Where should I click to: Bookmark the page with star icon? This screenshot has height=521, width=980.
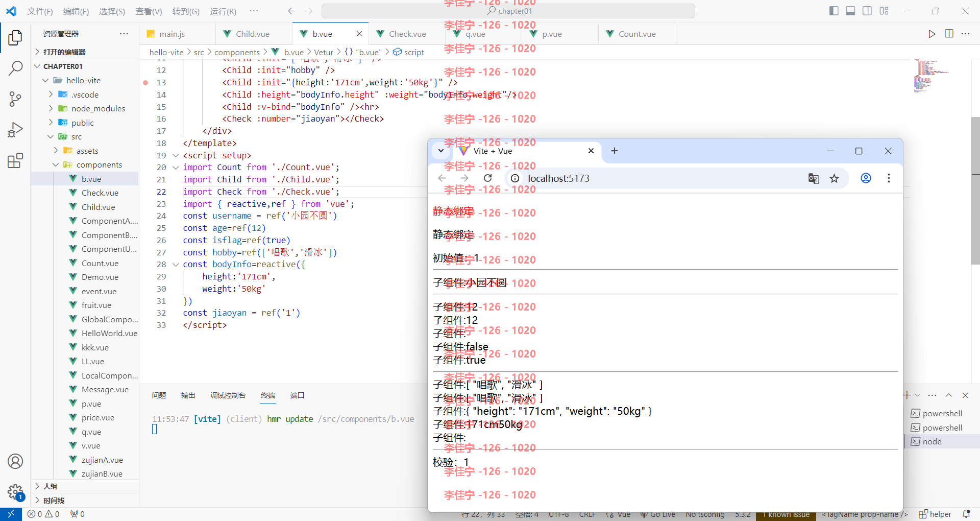(x=834, y=178)
